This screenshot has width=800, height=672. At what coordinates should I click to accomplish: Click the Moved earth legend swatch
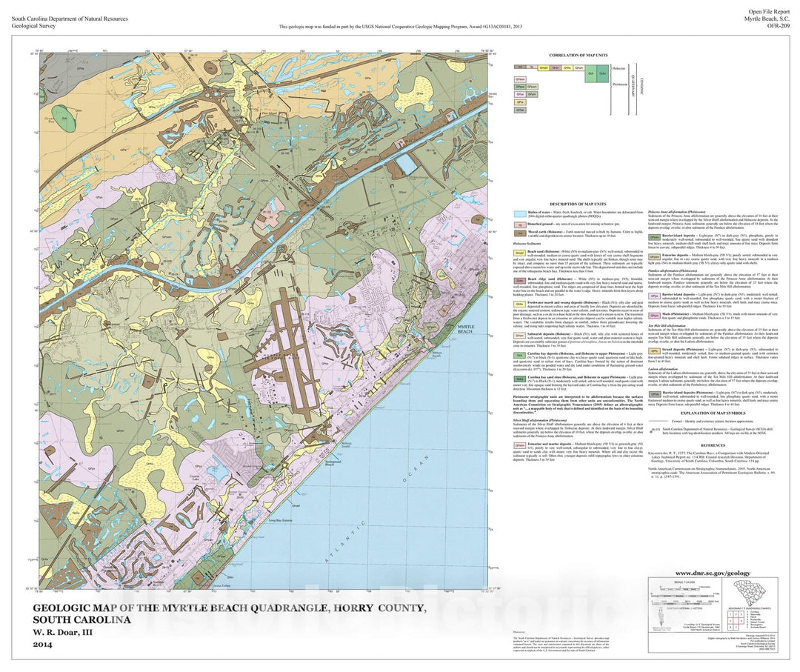tap(521, 233)
